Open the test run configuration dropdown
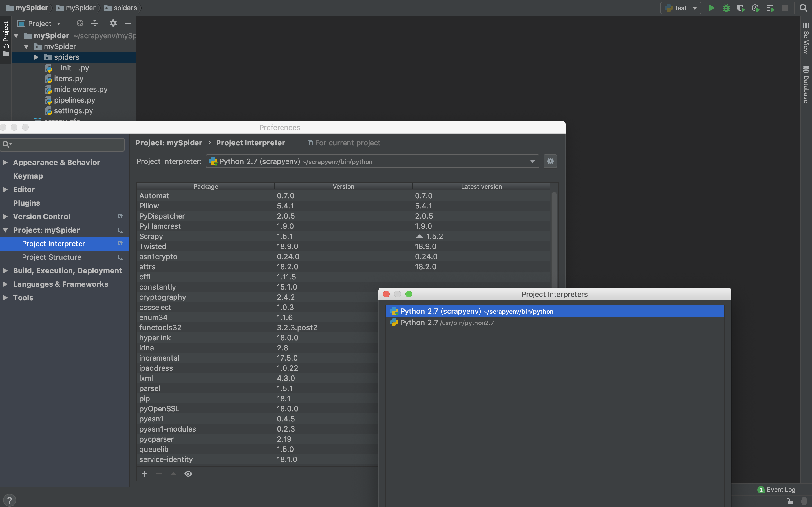Image resolution: width=812 pixels, height=507 pixels. pos(680,8)
